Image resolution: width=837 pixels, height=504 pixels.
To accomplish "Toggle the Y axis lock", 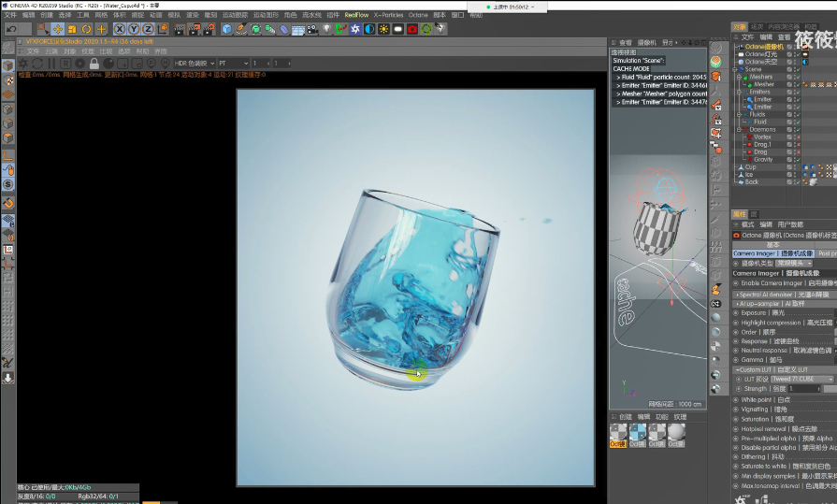I will (x=134, y=29).
